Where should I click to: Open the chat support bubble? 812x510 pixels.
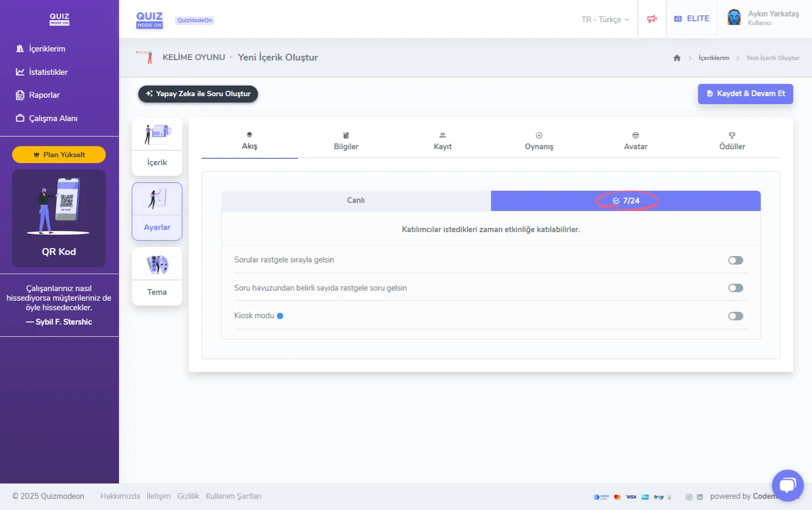tap(788, 485)
